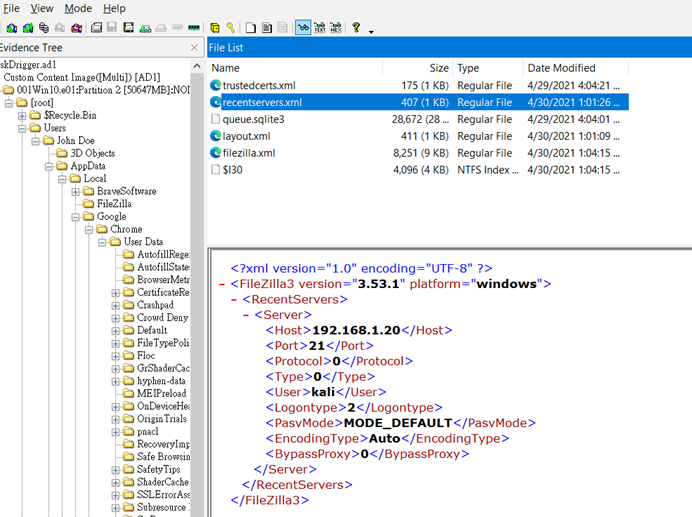Sort file list by Date Modified column
The height and width of the screenshot is (517, 692).
coord(575,68)
